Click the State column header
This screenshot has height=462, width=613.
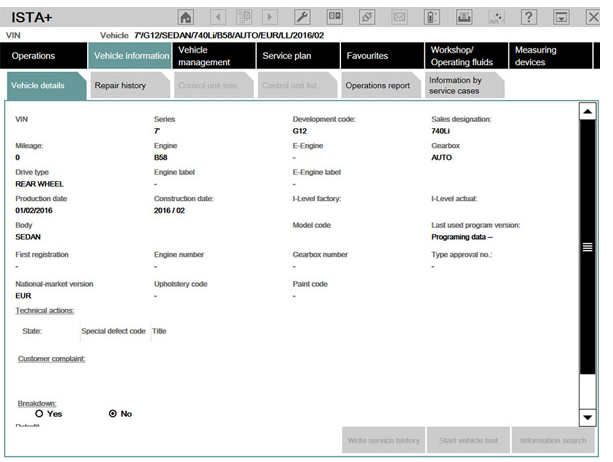[x=32, y=331]
